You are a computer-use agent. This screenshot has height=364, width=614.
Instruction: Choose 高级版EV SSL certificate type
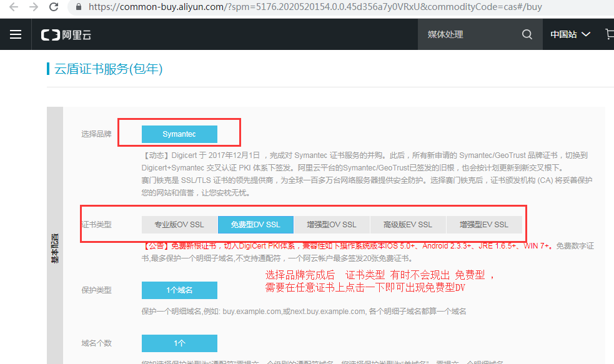[x=408, y=224]
